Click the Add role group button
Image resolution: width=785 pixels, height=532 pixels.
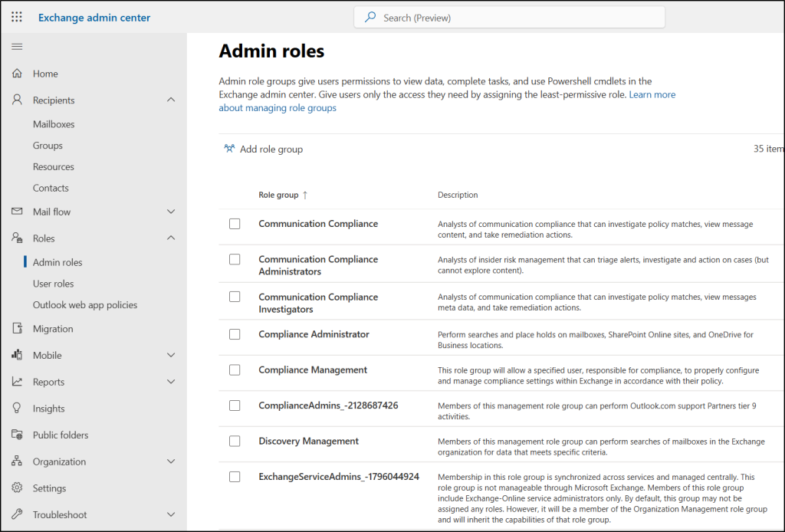pos(264,149)
